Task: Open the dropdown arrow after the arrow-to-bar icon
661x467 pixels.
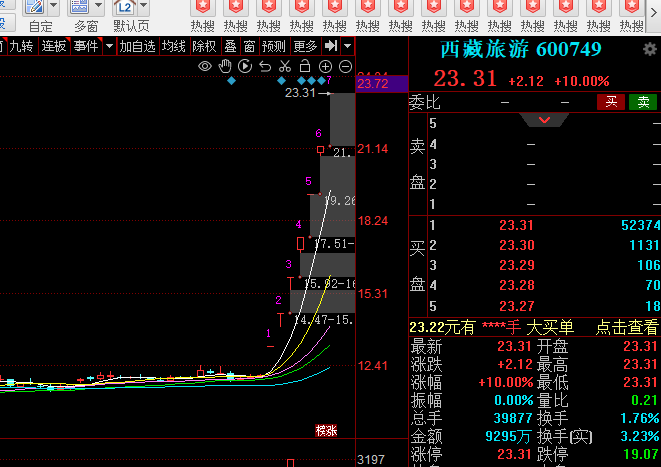Action: tap(348, 46)
